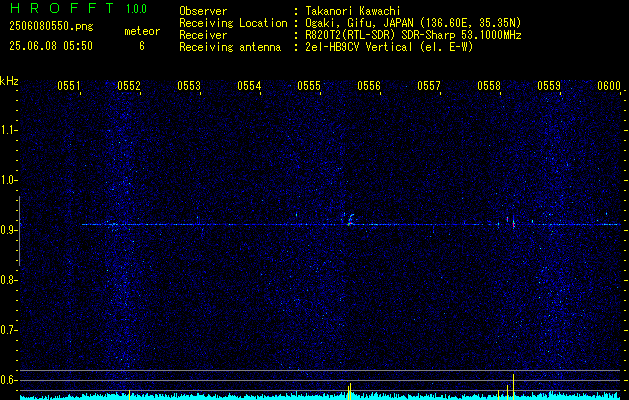Click the date stamp 25.06.08 05:50

pyautogui.click(x=51, y=46)
